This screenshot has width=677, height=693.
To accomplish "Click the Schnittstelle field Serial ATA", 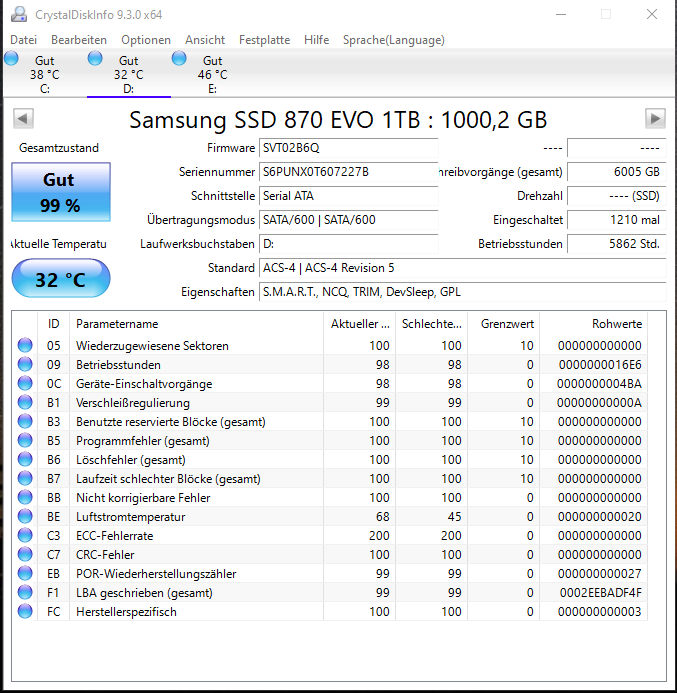I will click(348, 195).
